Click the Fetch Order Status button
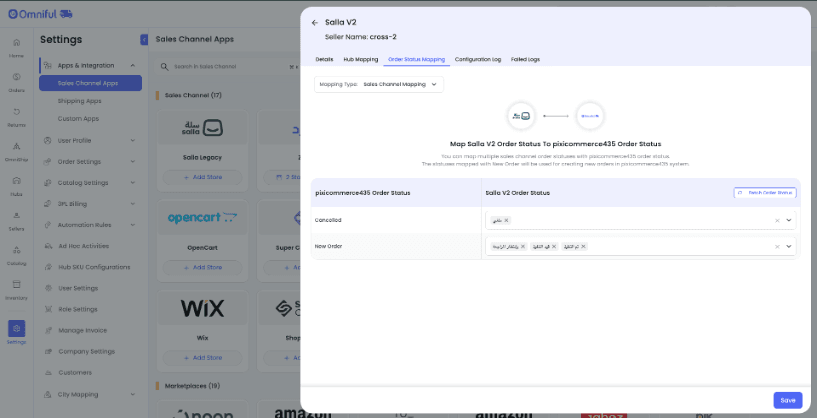818x418 pixels. coord(764,192)
